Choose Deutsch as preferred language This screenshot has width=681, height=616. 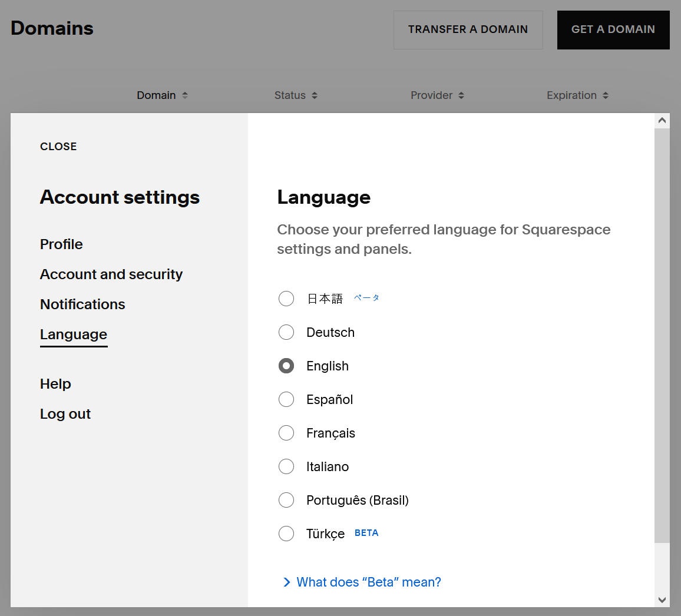coord(286,332)
